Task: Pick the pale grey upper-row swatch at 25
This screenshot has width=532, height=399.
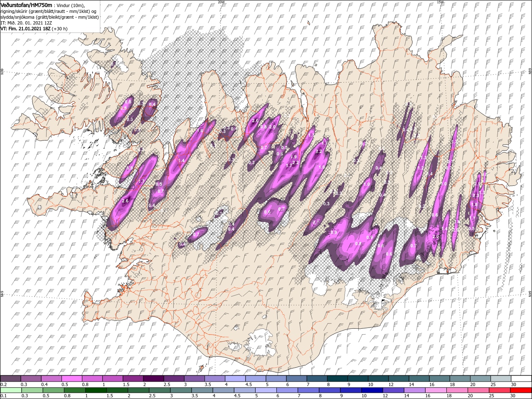Action: coord(500,379)
